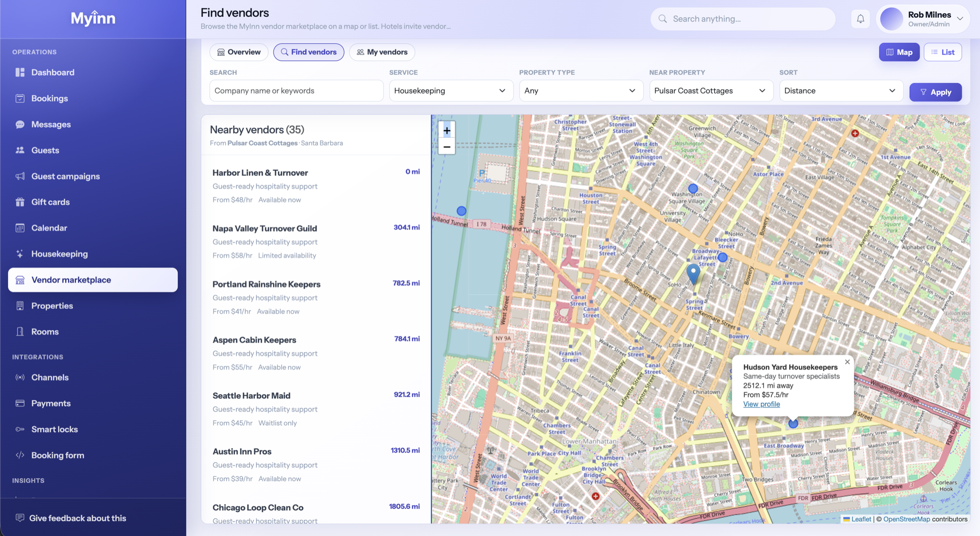Click the Calendar grid icon in sidebar
The width and height of the screenshot is (980, 536).
pyautogui.click(x=20, y=228)
